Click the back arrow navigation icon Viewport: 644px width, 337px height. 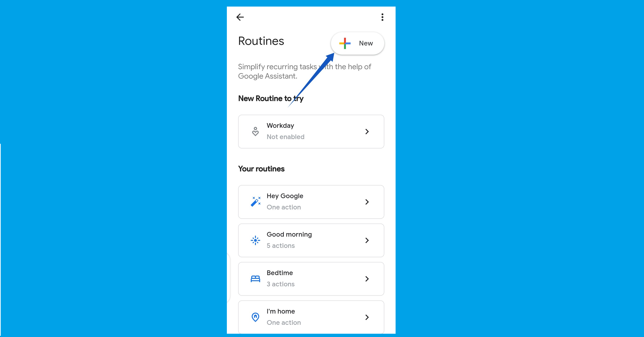241,17
